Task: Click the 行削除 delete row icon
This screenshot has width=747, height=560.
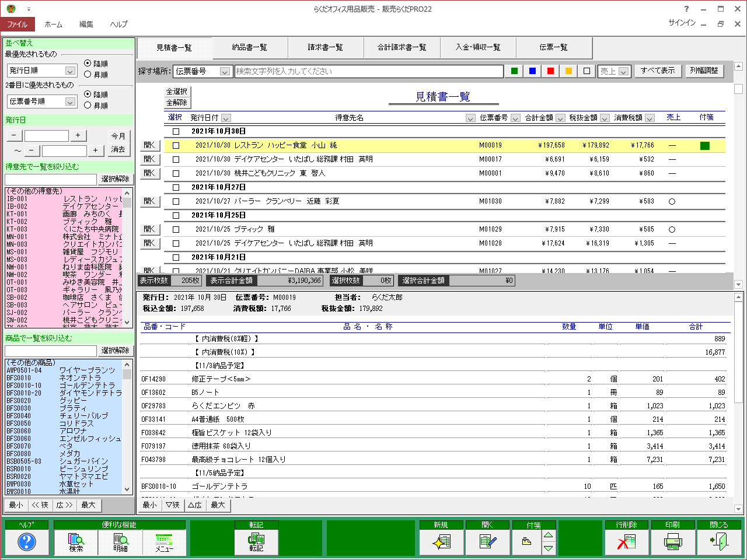Action: [x=626, y=542]
